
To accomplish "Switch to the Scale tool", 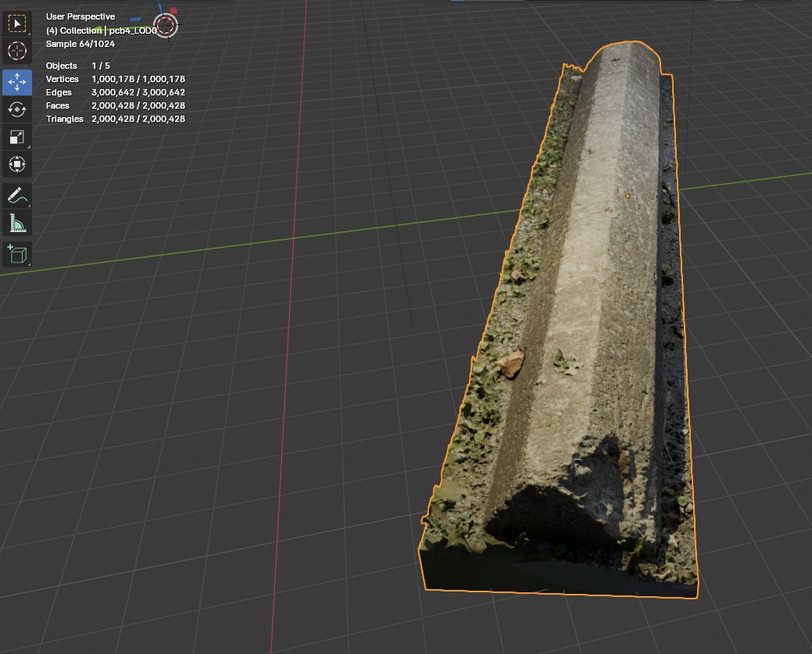I will click(17, 138).
